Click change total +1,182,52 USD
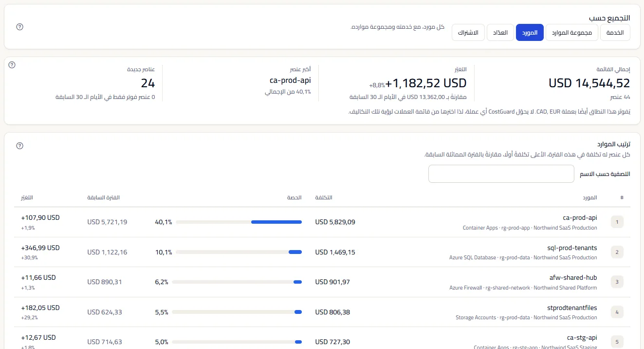 coord(426,83)
